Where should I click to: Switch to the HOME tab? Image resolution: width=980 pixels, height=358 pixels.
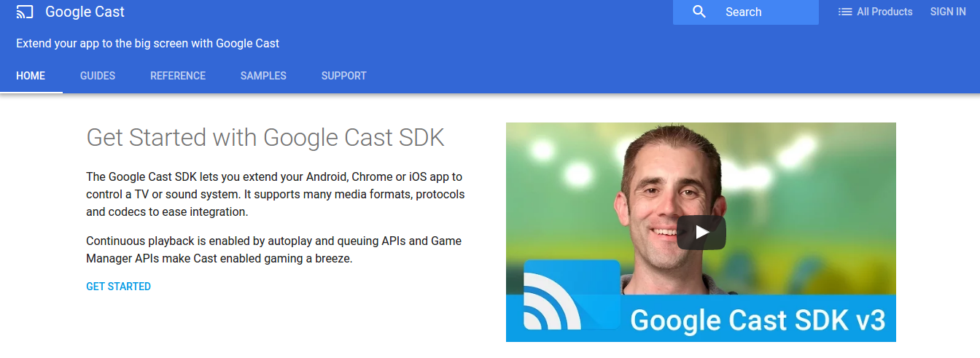click(x=31, y=76)
